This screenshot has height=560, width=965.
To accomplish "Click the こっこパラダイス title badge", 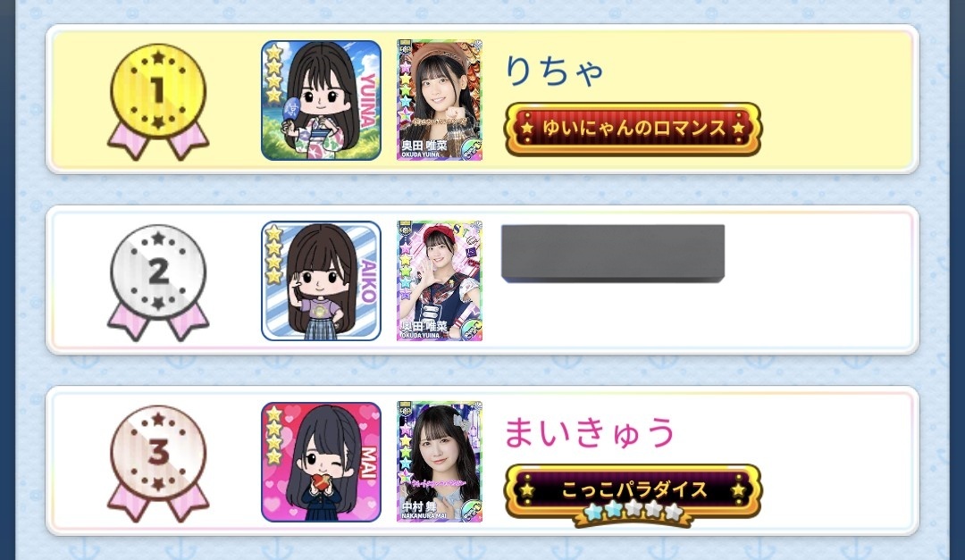I will (x=633, y=490).
